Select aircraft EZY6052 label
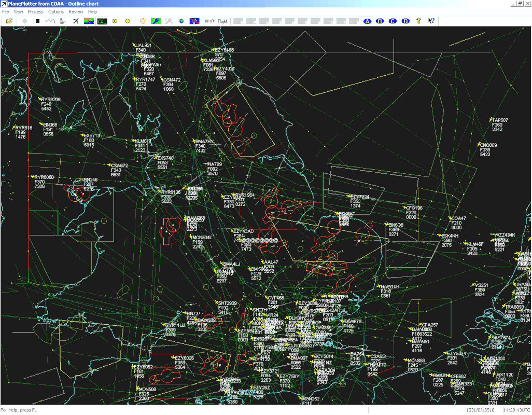 tap(143, 367)
